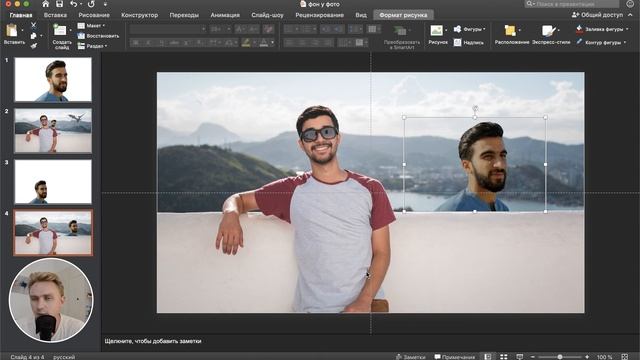Toggle the Примечания comments pane
The height and width of the screenshot is (360, 640).
point(454,357)
